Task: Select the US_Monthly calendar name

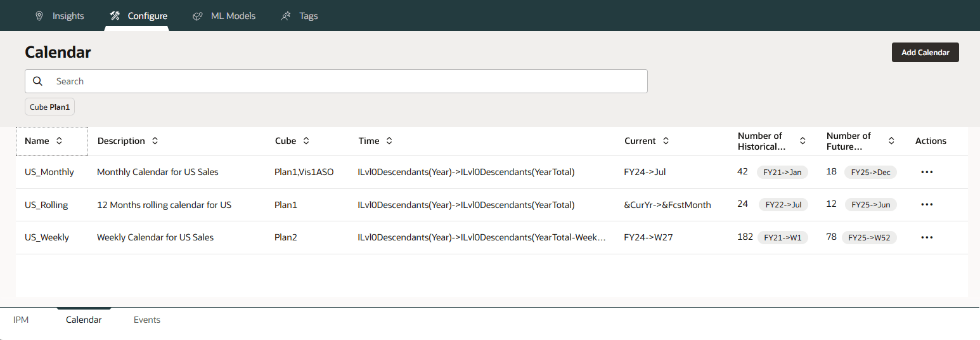Action: coord(49,172)
